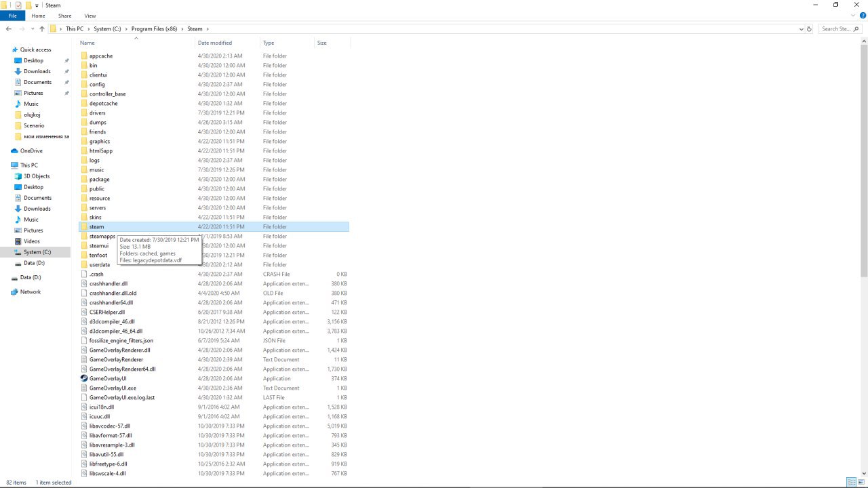Select the steamapps folder icon
The height and width of the screenshot is (488, 868).
coord(84,237)
